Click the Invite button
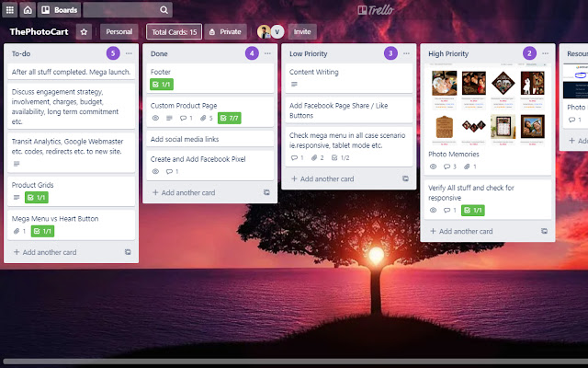 click(x=301, y=31)
